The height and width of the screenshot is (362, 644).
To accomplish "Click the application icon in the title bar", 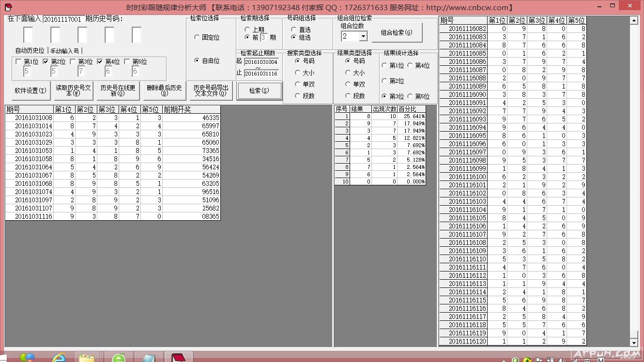I will (8, 7).
